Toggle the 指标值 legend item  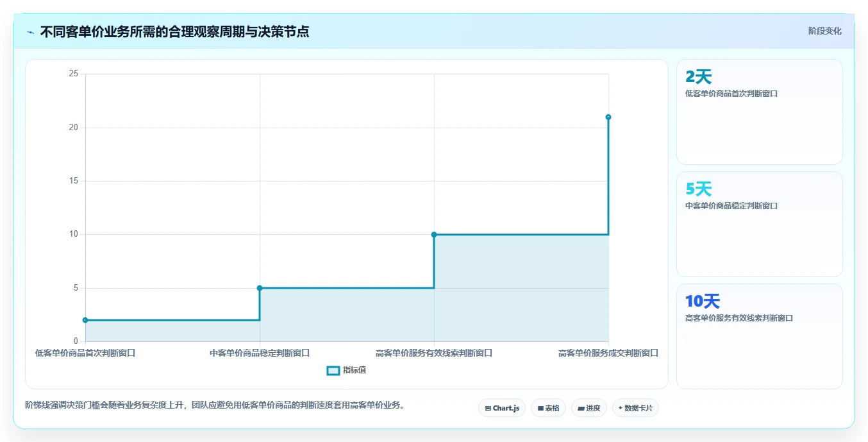346,370
